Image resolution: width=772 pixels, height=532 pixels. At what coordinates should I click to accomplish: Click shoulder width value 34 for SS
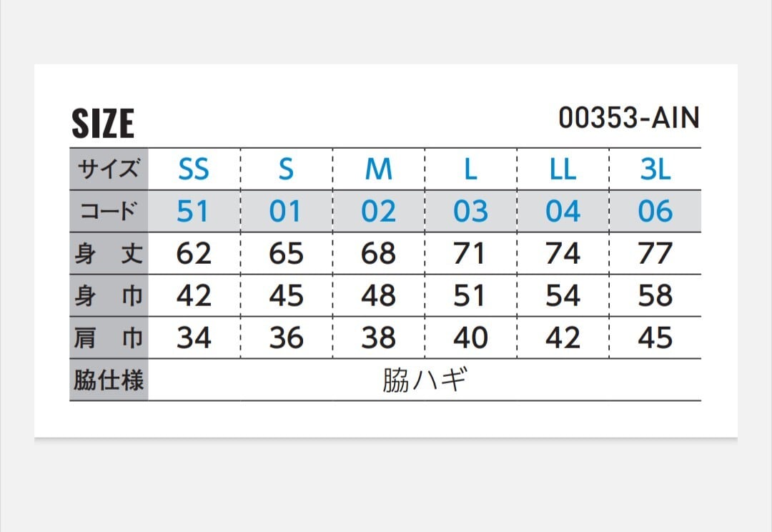194,338
